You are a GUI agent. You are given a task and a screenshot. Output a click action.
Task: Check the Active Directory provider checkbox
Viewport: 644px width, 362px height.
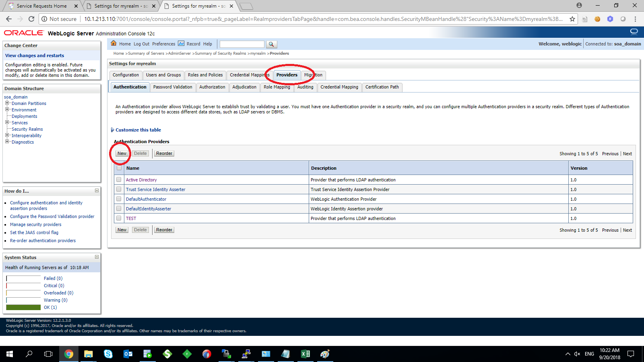tap(119, 179)
